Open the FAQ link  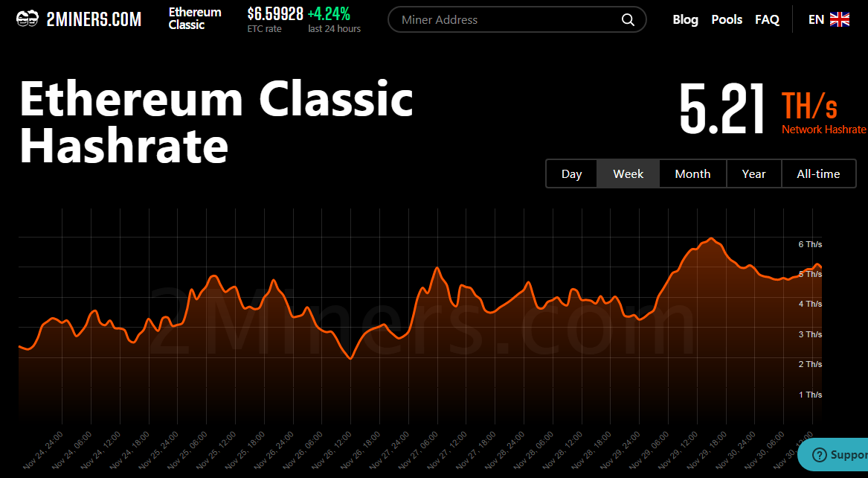768,19
